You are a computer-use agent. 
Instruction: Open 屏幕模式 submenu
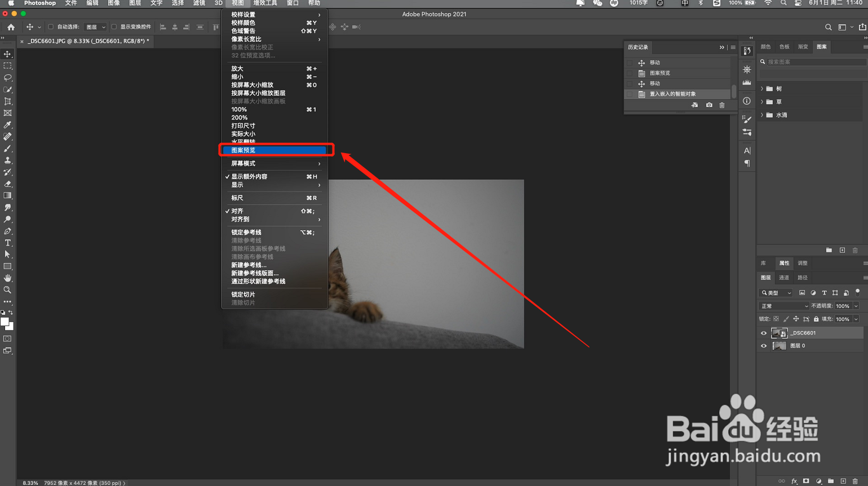coord(274,163)
